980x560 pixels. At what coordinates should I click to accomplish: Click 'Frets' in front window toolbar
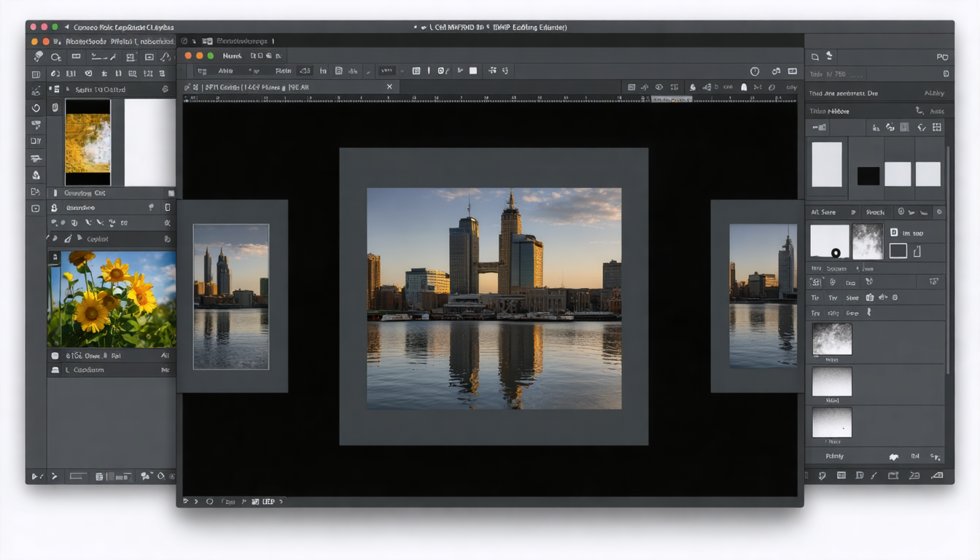[x=284, y=71]
